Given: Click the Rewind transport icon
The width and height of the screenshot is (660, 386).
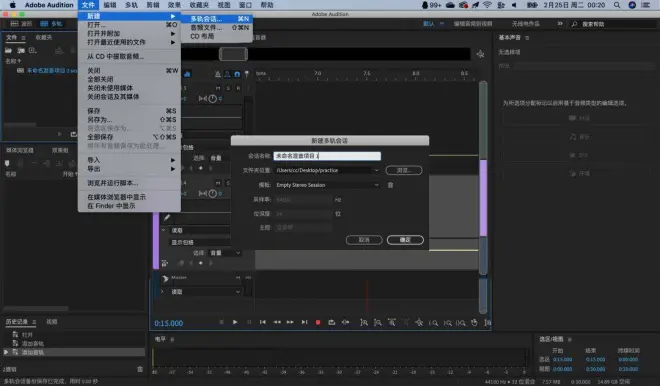Looking at the screenshot, I should point(277,322).
